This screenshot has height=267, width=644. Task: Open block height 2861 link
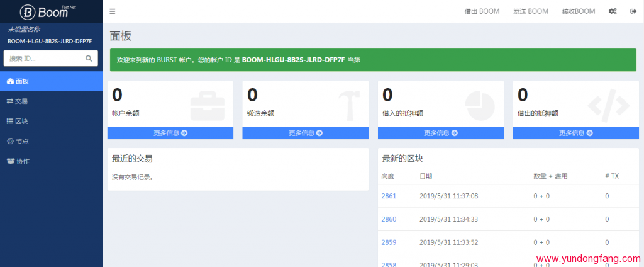389,196
